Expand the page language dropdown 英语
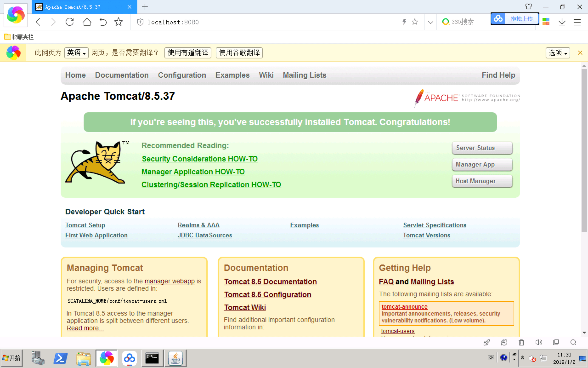 coord(76,53)
